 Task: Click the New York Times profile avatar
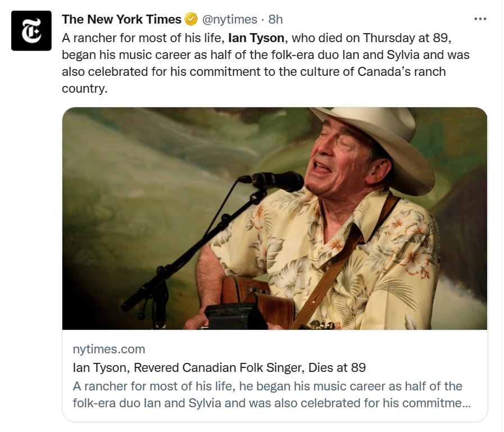click(31, 30)
